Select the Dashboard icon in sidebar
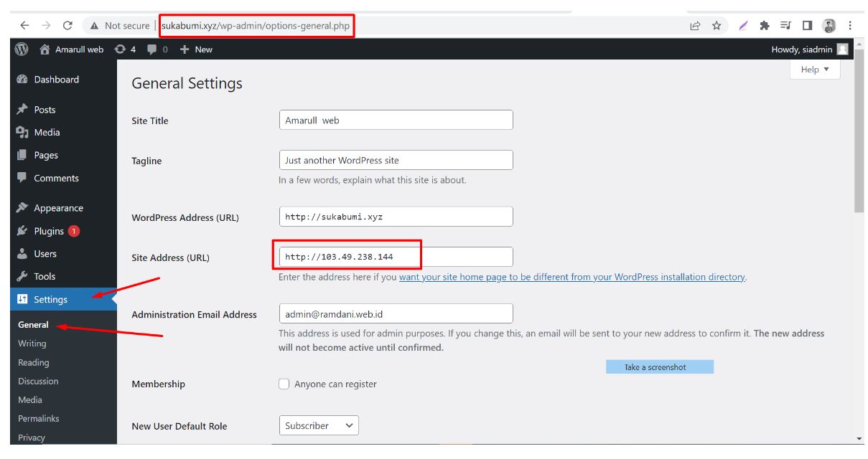The width and height of the screenshot is (868, 459). (x=22, y=79)
